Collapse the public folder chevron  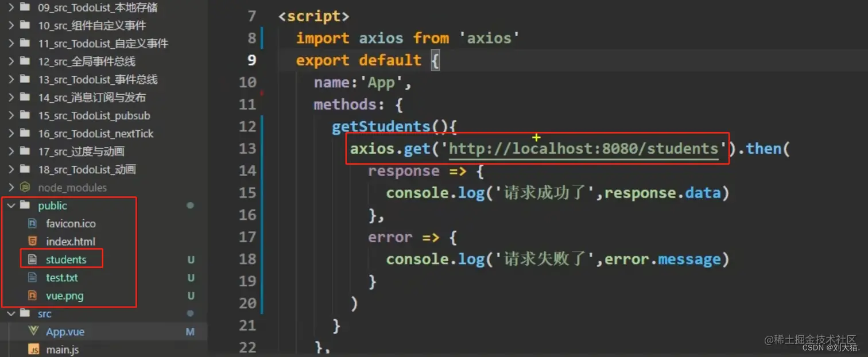point(11,205)
